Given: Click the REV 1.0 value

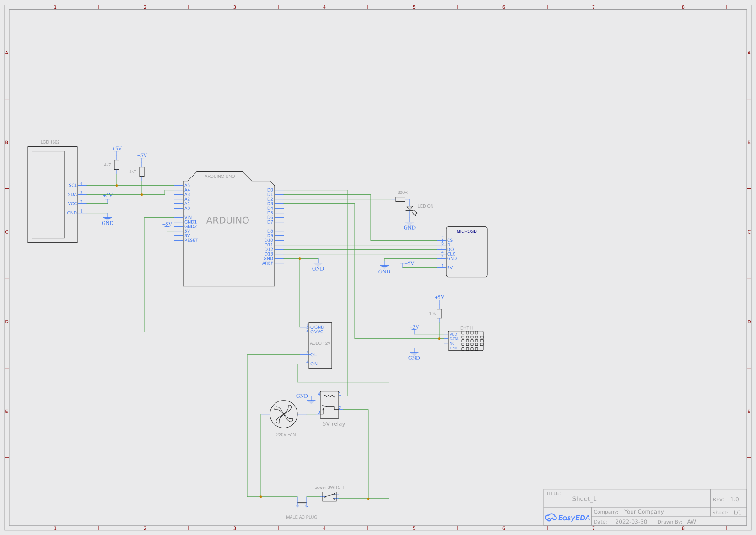Looking at the screenshot, I should pyautogui.click(x=734, y=499).
